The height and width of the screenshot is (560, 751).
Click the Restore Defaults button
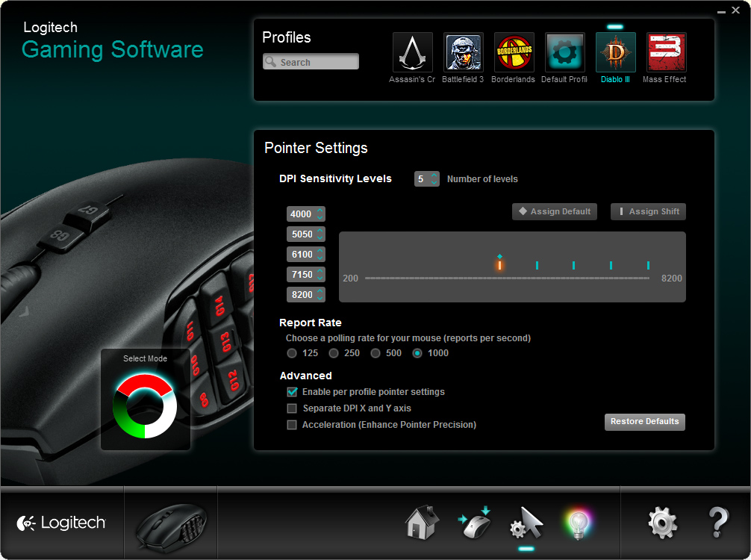[644, 422]
